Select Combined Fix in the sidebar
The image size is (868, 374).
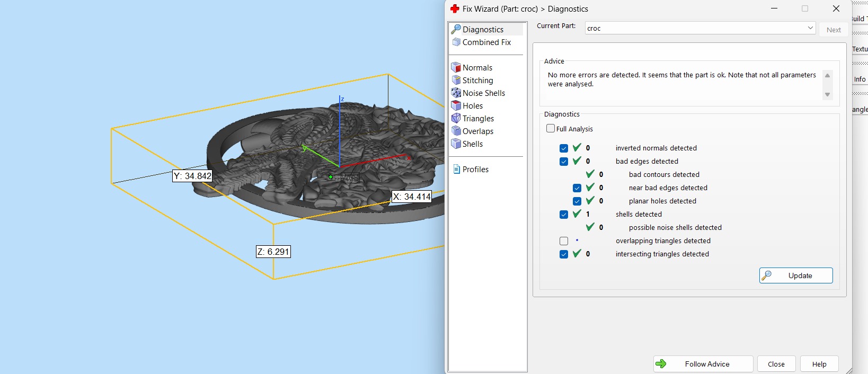pyautogui.click(x=486, y=42)
